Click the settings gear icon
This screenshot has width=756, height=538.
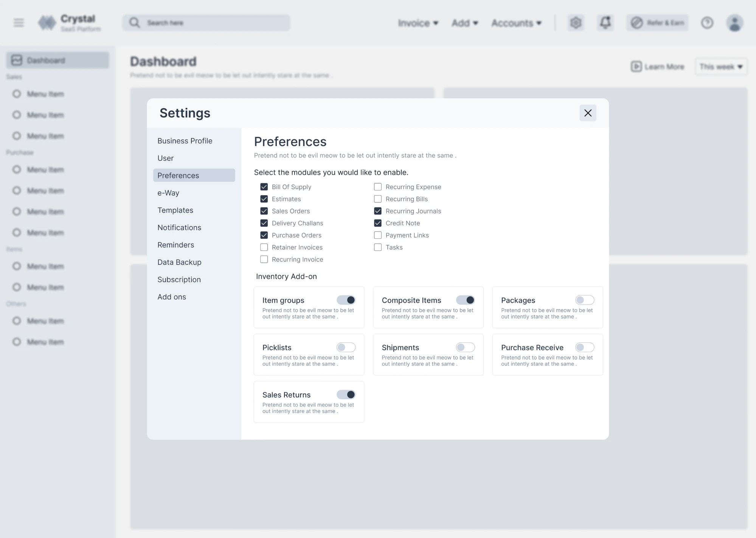(x=576, y=23)
